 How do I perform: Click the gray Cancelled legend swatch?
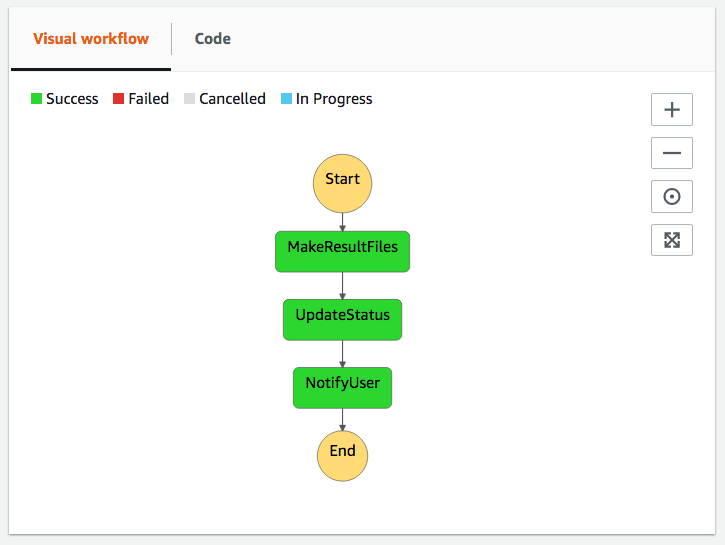coord(189,98)
